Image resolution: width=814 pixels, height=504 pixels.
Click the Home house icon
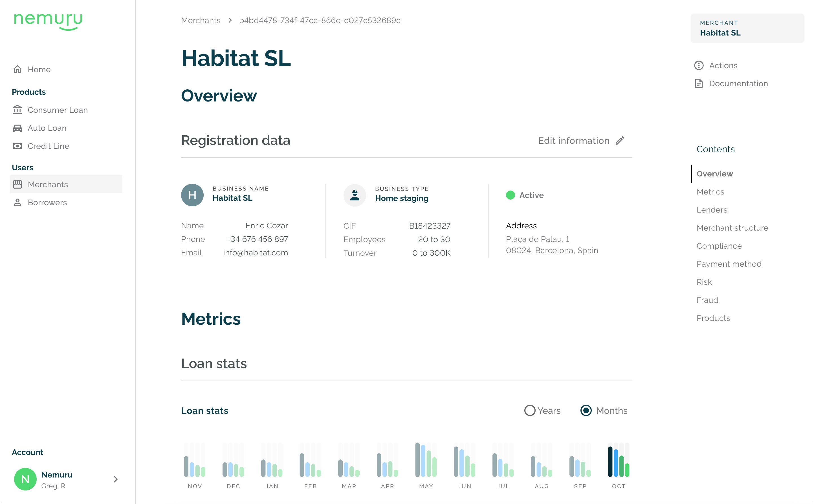coord(17,69)
